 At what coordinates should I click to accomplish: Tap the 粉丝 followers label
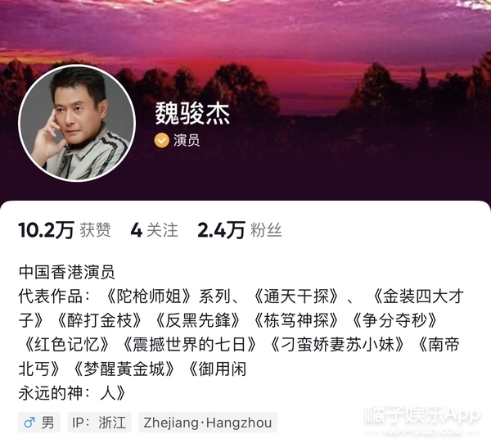click(x=266, y=230)
